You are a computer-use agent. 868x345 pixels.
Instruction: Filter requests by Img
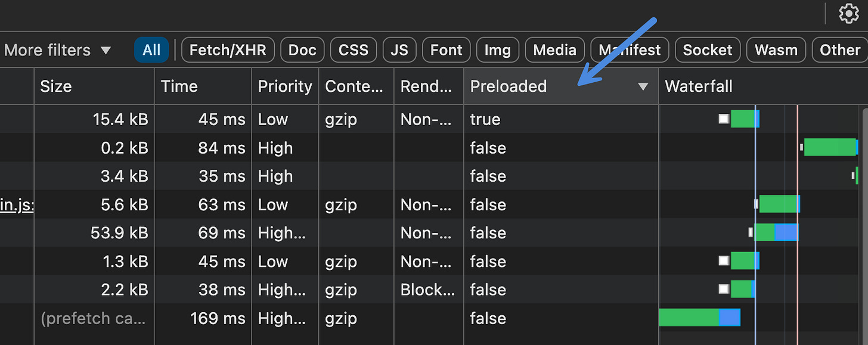click(498, 50)
